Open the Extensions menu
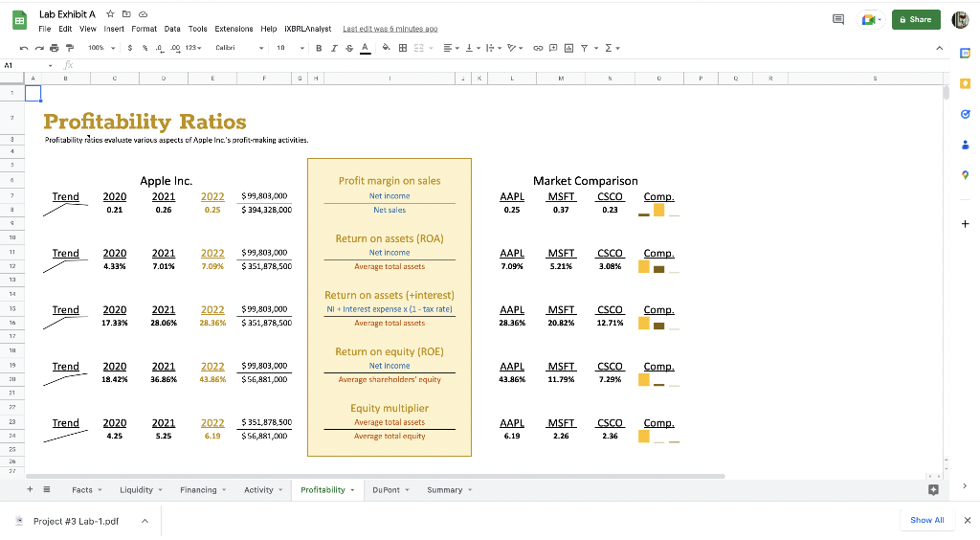 (234, 29)
